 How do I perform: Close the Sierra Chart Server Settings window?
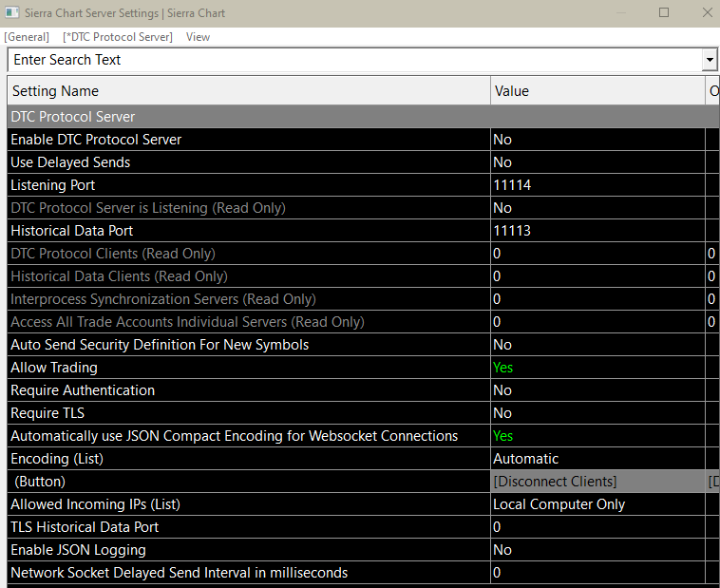(708, 12)
